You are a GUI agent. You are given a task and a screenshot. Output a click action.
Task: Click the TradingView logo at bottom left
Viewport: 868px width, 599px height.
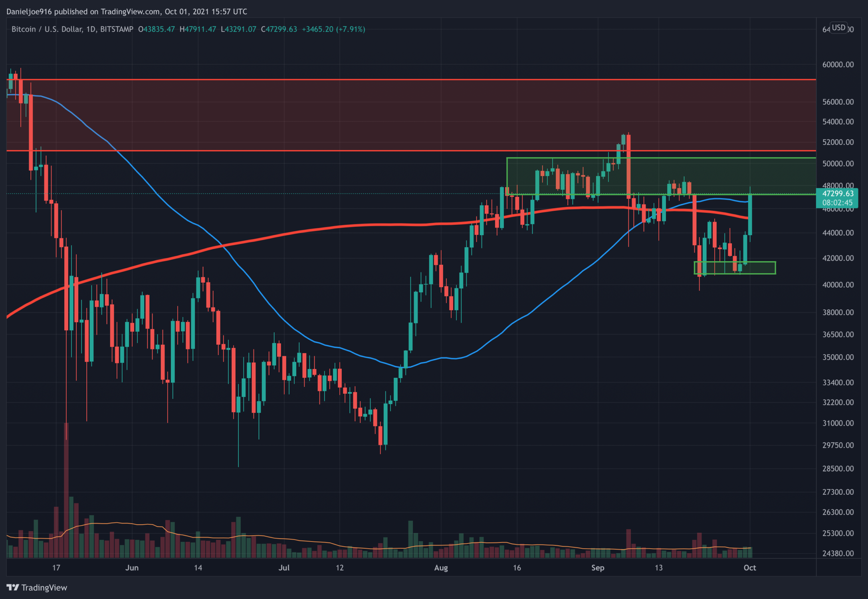[x=37, y=587]
